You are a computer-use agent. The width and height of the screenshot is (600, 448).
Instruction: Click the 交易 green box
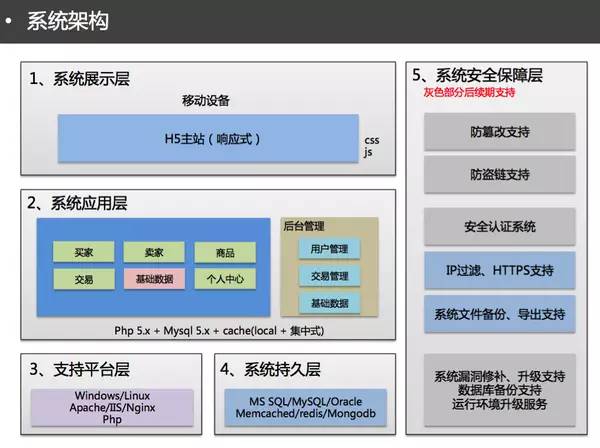(83, 279)
